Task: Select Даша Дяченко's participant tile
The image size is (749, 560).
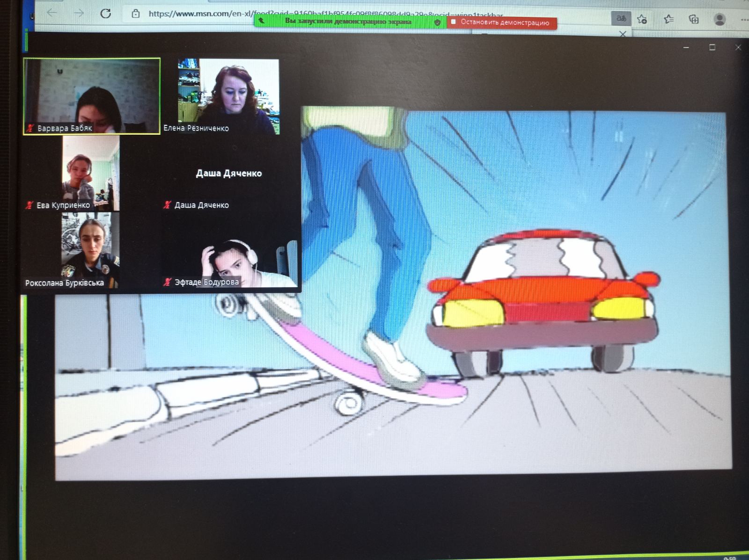Action: pos(228,180)
